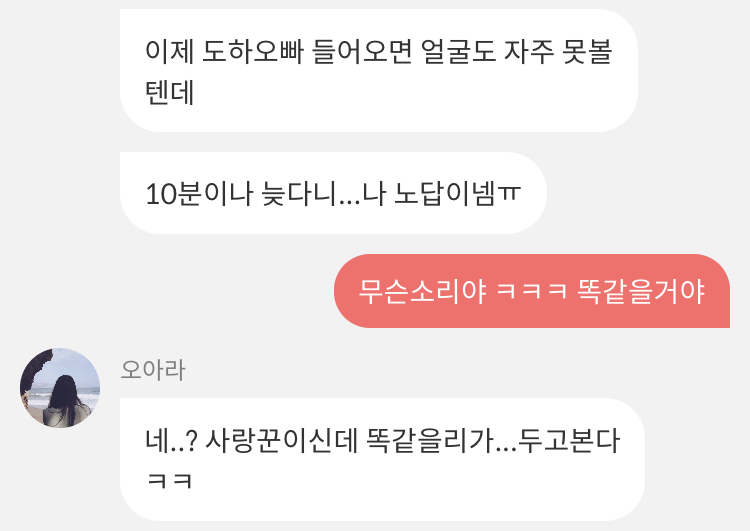The height and width of the screenshot is (531, 750).
Task: Click 똑같을리가 in 오아라's last message
Action: (430, 441)
